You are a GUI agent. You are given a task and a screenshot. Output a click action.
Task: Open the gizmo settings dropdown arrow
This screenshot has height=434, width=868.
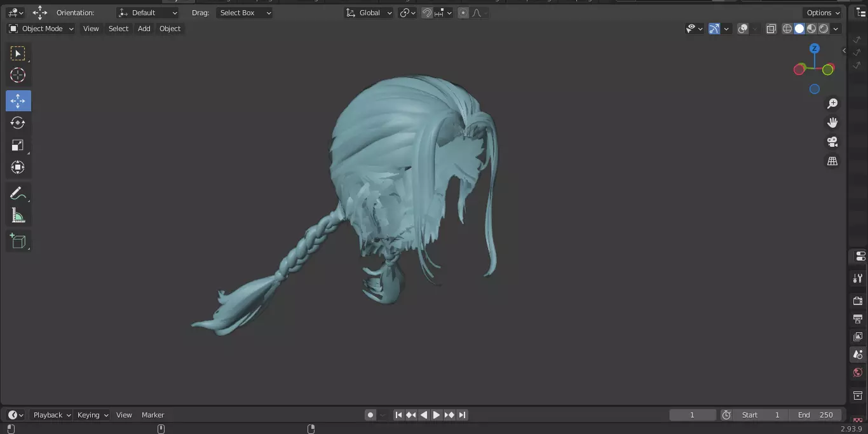pyautogui.click(x=726, y=29)
